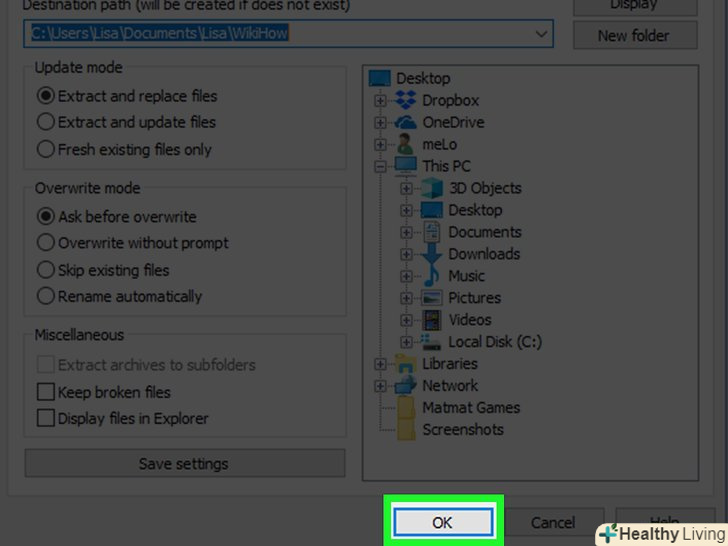
Task: Collapse the This PC tree node
Action: pyautogui.click(x=380, y=166)
